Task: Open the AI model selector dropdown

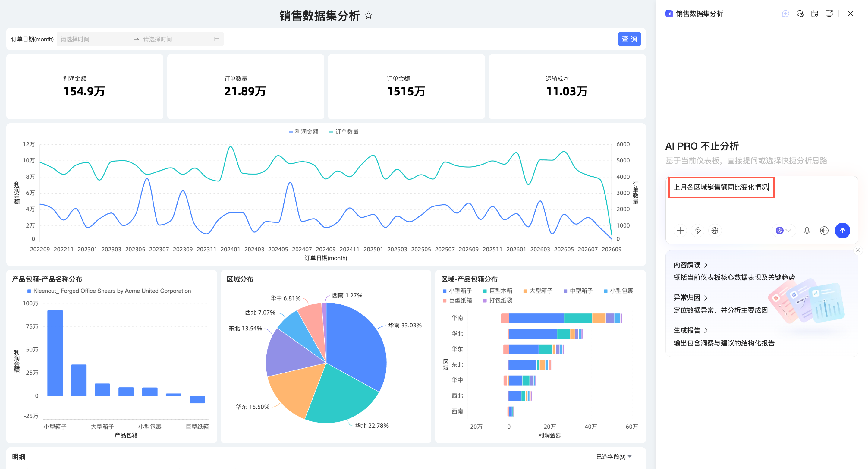Action: 783,231
